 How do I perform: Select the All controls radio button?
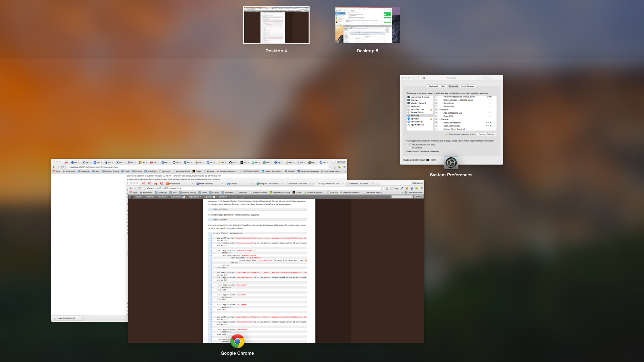(410, 148)
